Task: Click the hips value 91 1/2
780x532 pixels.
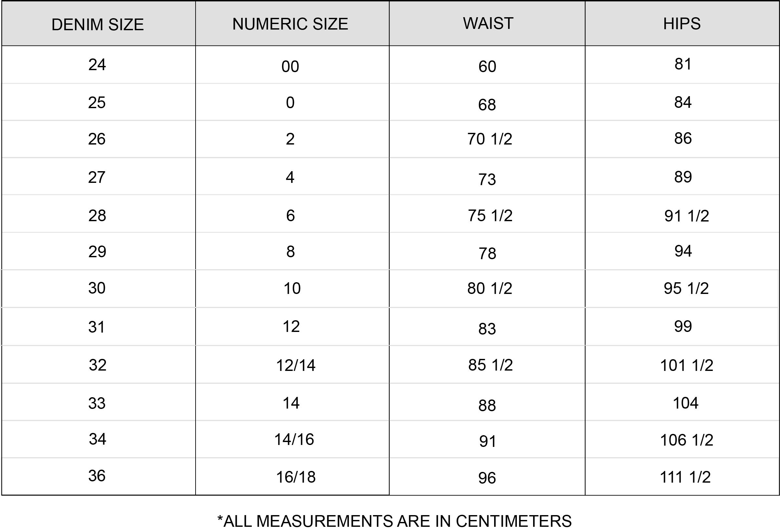Action: [687, 216]
